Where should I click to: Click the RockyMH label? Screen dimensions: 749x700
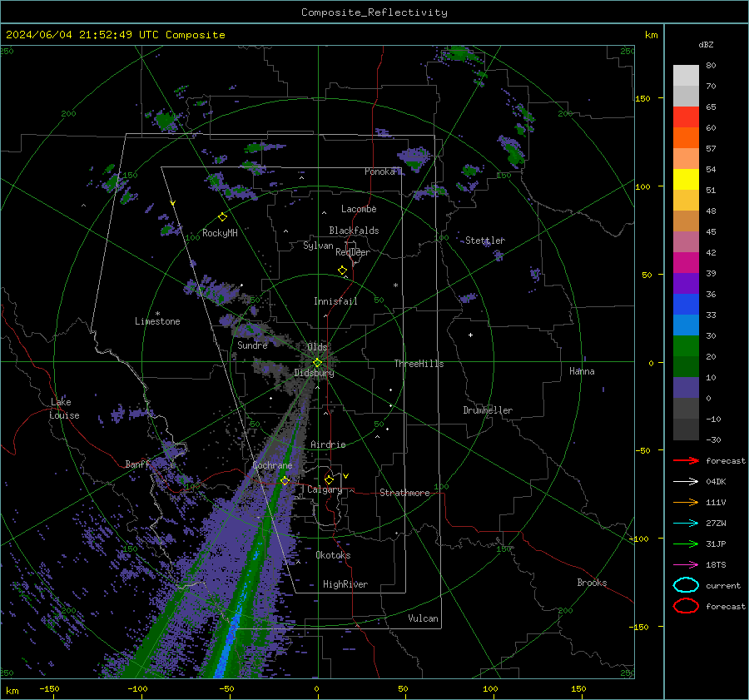[220, 233]
